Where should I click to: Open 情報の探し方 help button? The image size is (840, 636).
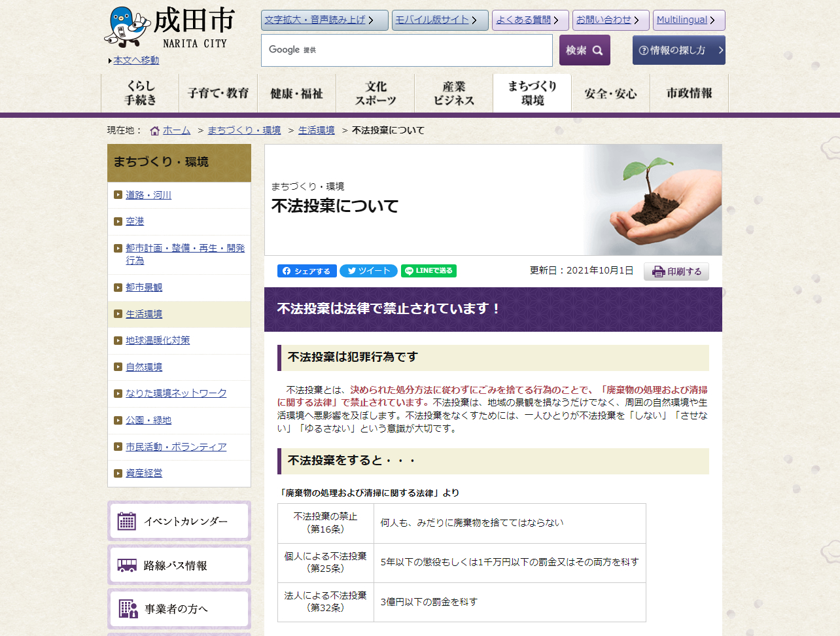[678, 50]
